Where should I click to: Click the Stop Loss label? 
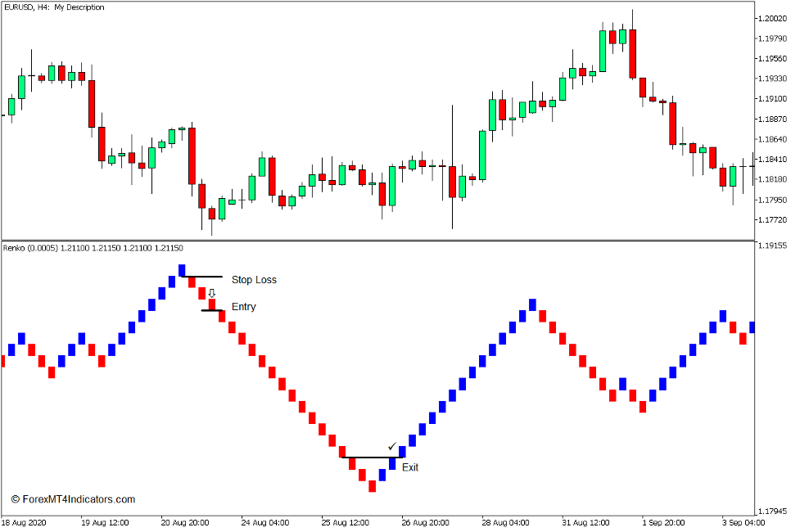tap(255, 280)
